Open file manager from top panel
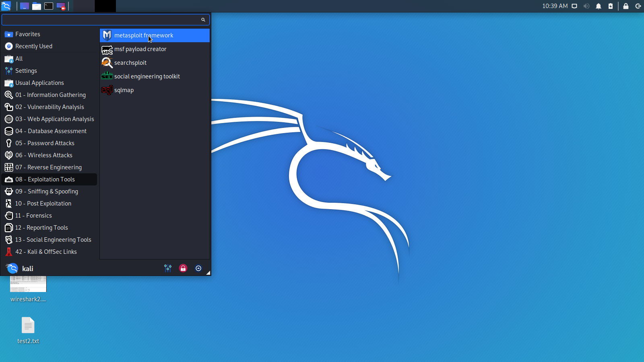Image resolution: width=644 pixels, height=362 pixels. 37,6
